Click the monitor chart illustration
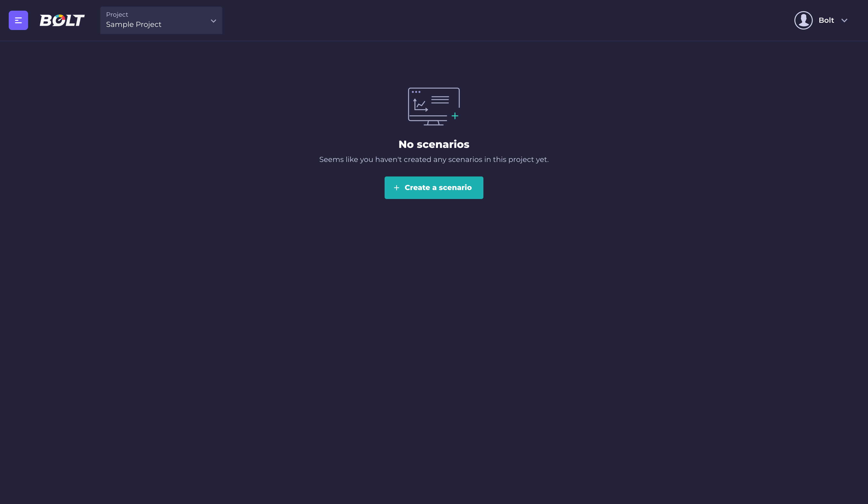 point(433,106)
